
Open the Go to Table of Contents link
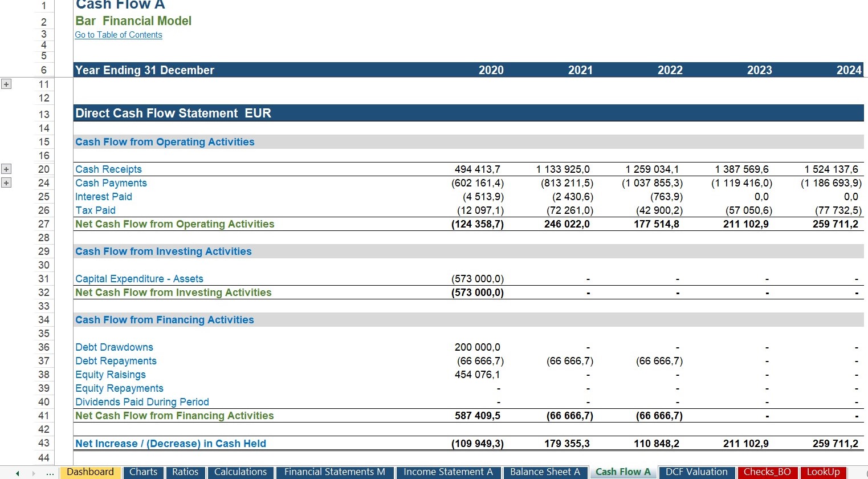click(119, 35)
